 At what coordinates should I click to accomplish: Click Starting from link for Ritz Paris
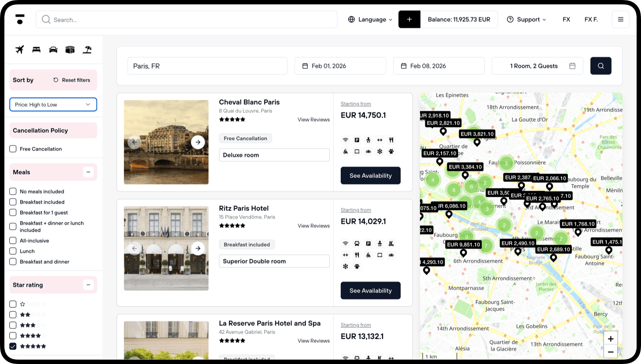click(x=356, y=210)
